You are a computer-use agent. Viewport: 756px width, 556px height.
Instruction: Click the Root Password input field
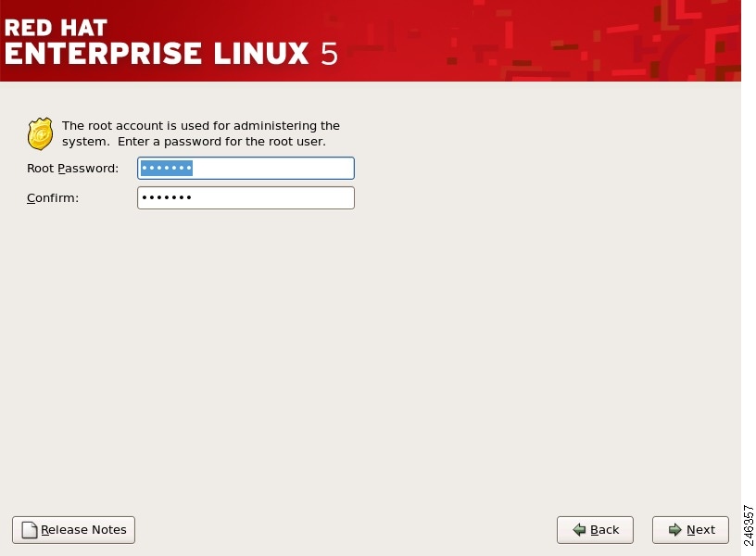pyautogui.click(x=246, y=169)
